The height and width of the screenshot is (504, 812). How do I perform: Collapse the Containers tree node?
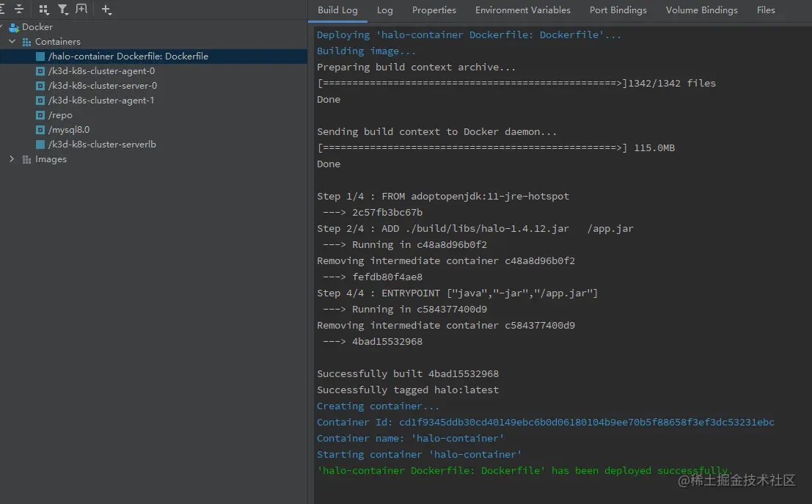pos(12,41)
